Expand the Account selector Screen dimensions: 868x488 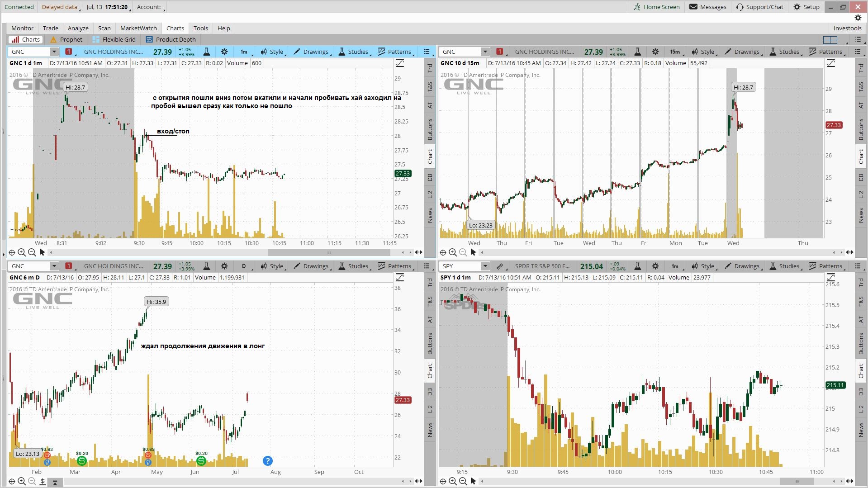pyautogui.click(x=150, y=7)
